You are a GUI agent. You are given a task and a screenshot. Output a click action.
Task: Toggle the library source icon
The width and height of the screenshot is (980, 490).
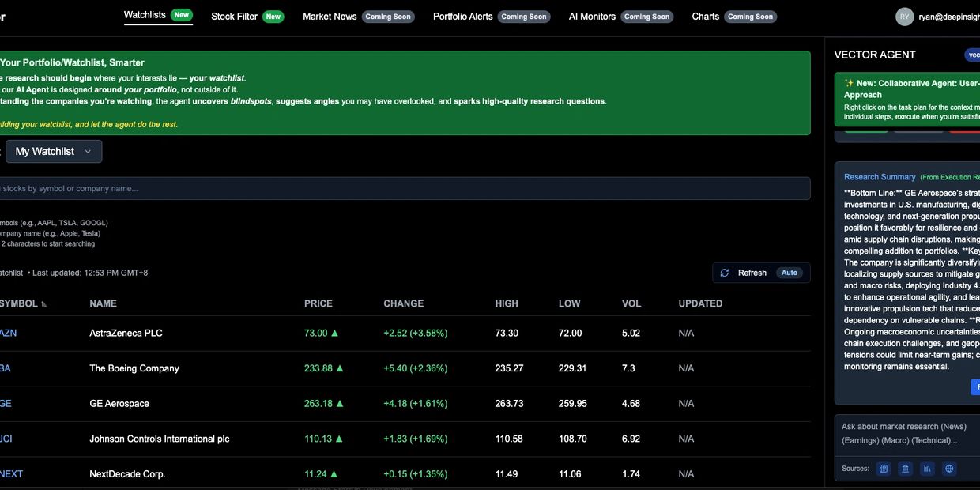pos(928,469)
